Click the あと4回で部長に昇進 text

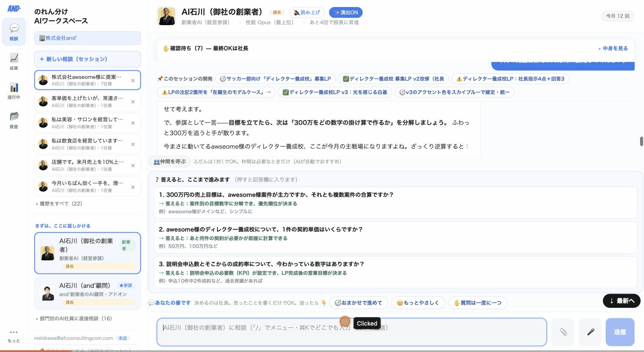334,23
